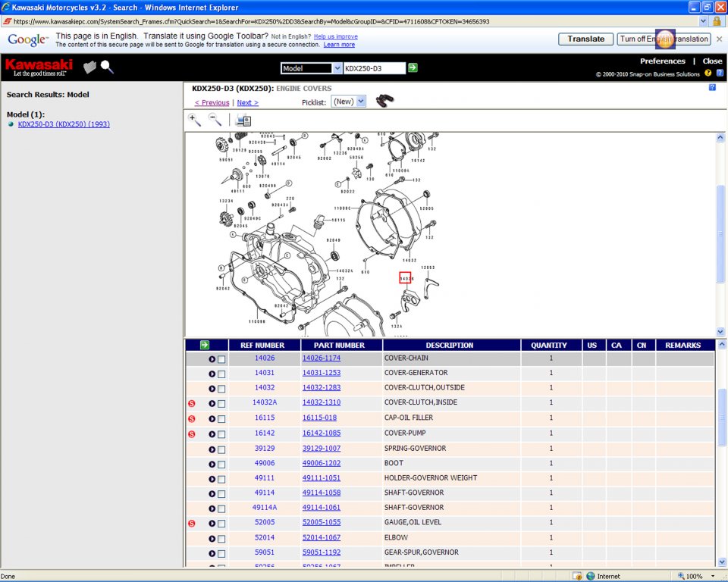The image size is (728, 582).
Task: Tick the checkbox for CAP-OIL FILLER row
Action: 221,418
